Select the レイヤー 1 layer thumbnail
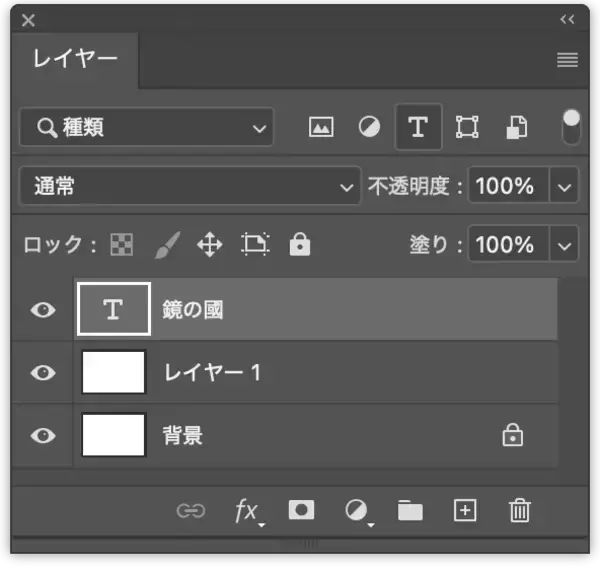The image size is (600, 568). (114, 372)
